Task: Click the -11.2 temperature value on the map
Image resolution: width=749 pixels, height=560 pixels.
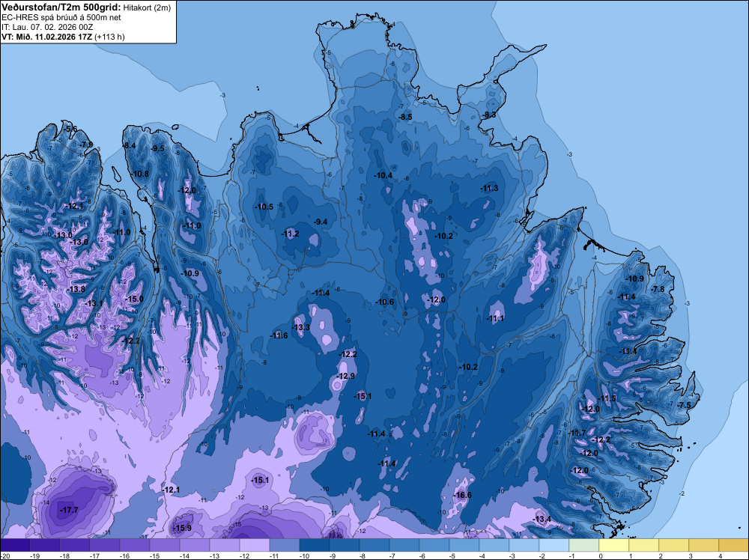Action: 290,234
